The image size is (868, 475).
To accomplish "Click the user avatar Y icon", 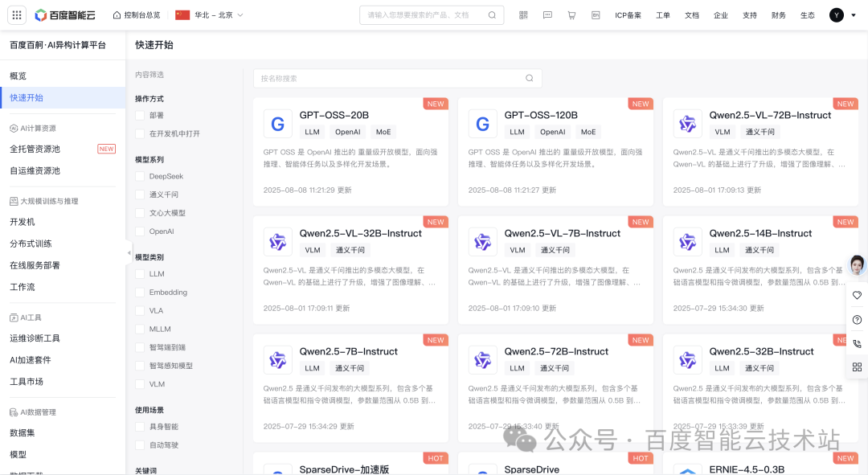I will click(x=837, y=15).
